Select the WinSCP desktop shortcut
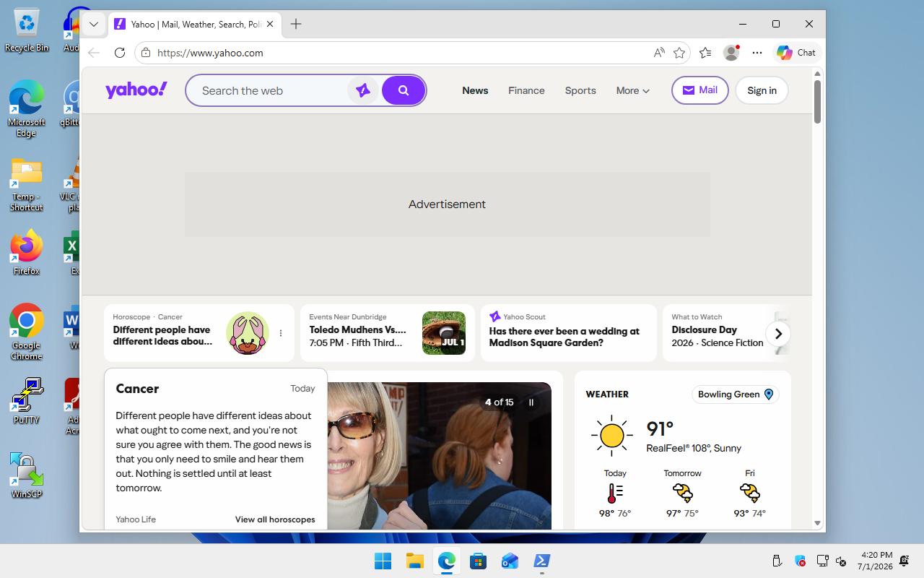Viewport: 924px width, 578px height. 27,475
